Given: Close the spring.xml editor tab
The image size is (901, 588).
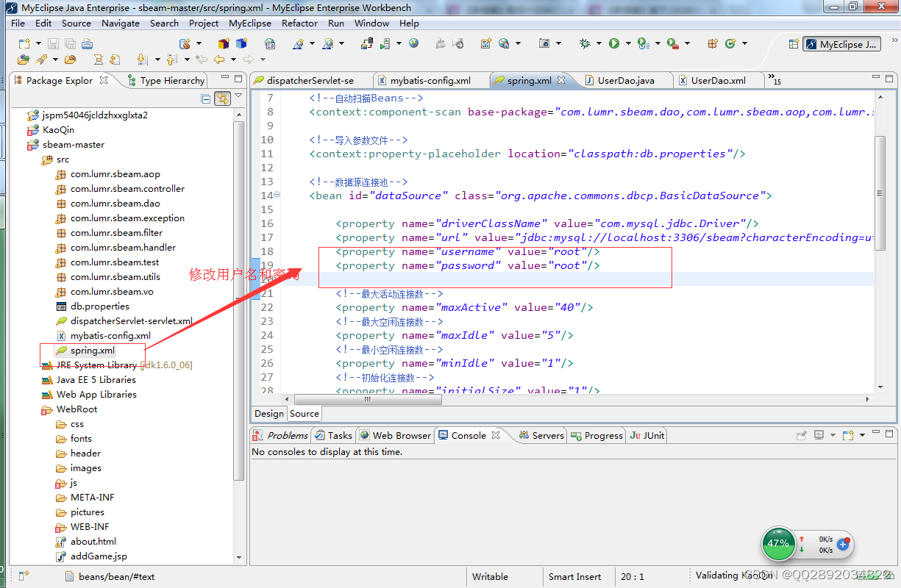Looking at the screenshot, I should (561, 80).
